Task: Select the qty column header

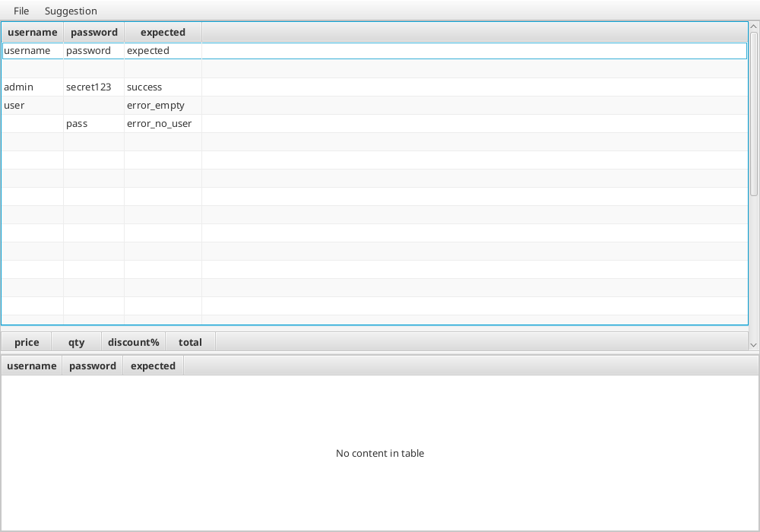Action: [x=76, y=342]
